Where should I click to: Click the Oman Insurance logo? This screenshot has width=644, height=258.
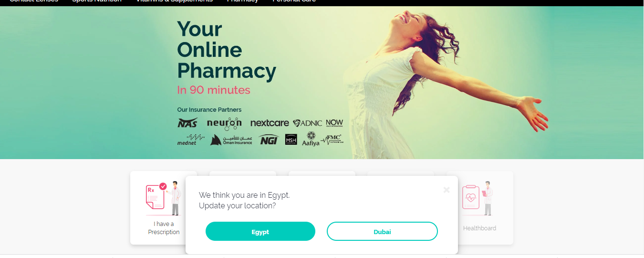pyautogui.click(x=231, y=140)
